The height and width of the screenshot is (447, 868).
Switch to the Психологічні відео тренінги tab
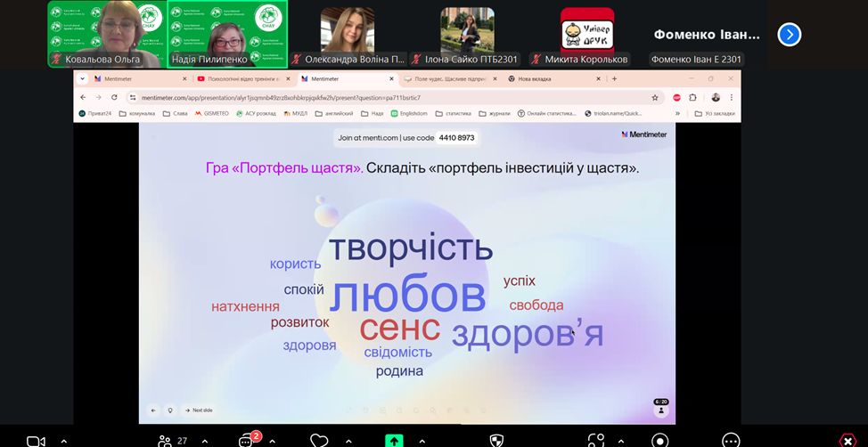click(x=241, y=78)
